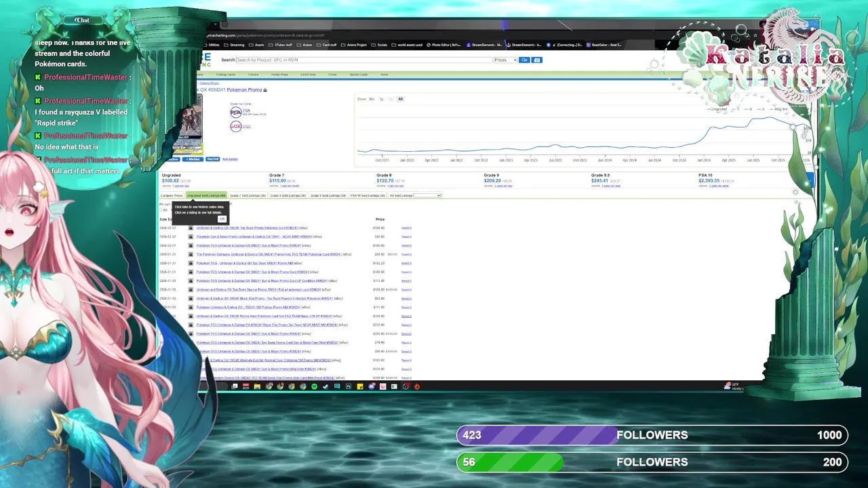Image resolution: width=868 pixels, height=488 pixels.
Task: Set chart zoom to 1y
Action: click(381, 99)
